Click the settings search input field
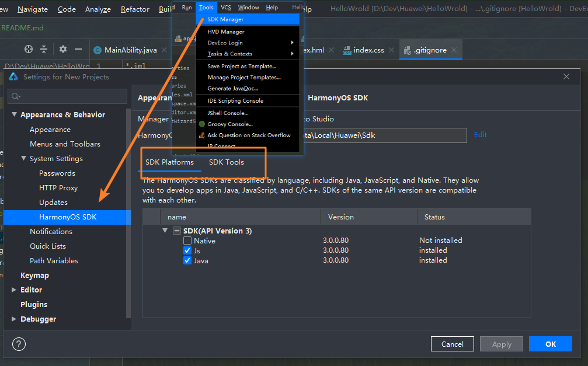Viewport: 588px width, 366px height. (x=68, y=96)
